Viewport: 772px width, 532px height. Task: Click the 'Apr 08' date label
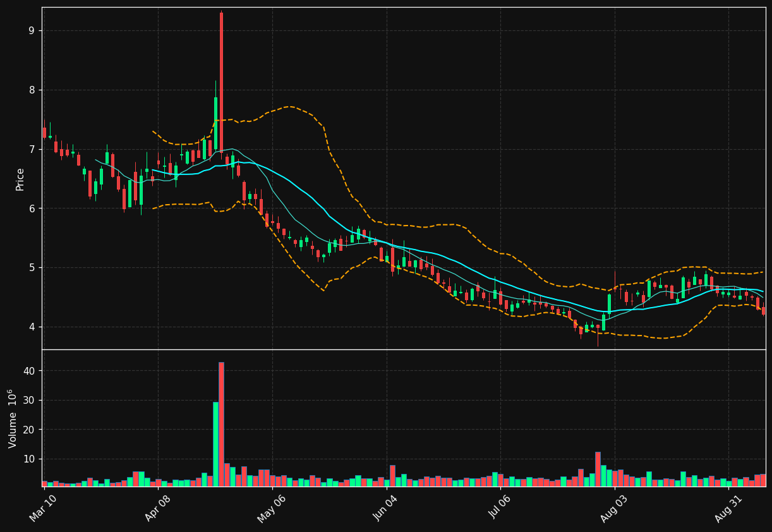tap(158, 508)
